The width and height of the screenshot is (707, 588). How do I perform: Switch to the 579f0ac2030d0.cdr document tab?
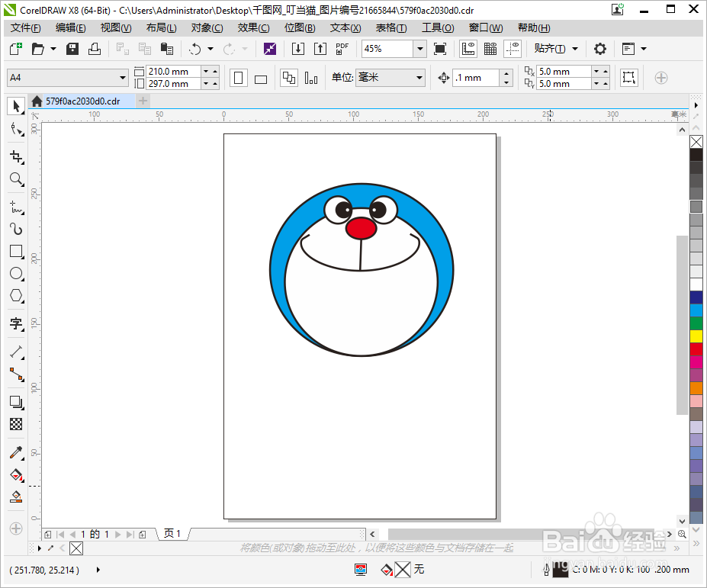pos(83,101)
